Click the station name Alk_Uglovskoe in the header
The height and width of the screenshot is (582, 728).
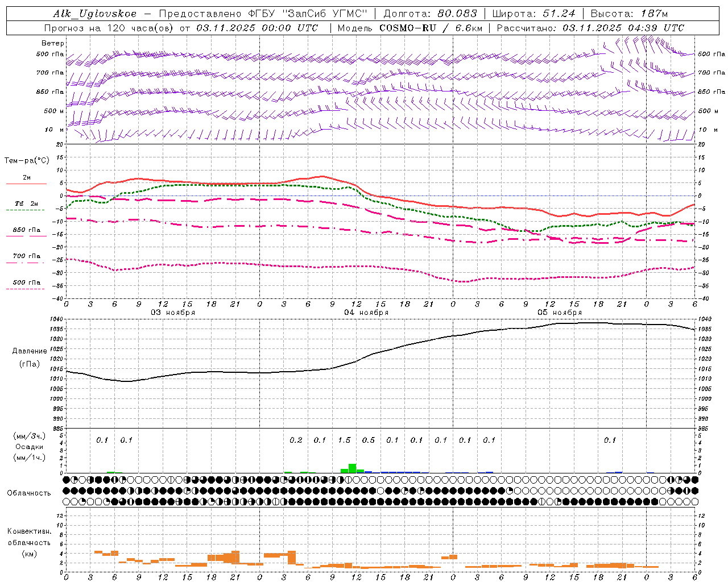pyautogui.click(x=94, y=14)
